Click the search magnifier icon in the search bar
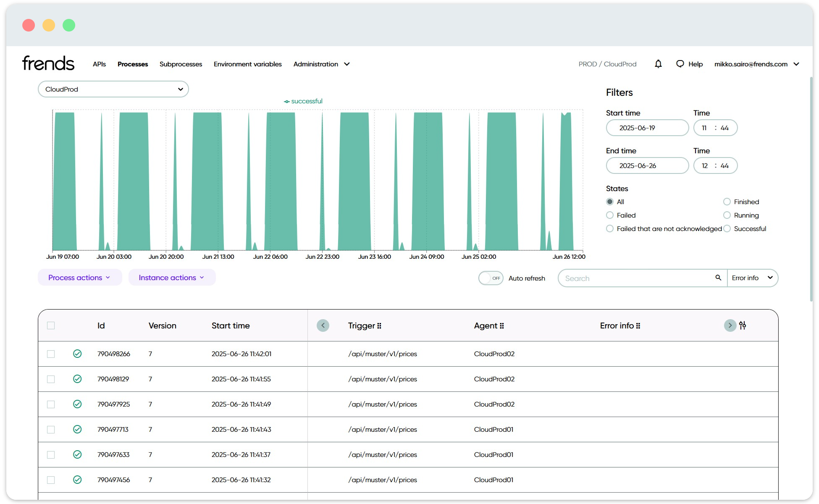This screenshot has width=819, height=504. [x=718, y=278]
